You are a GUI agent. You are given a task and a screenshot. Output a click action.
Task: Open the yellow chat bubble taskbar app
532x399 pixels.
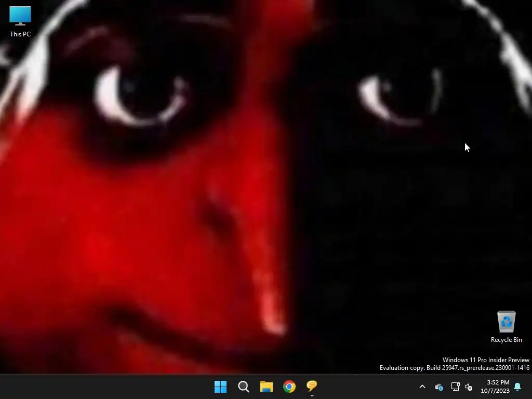pos(312,386)
